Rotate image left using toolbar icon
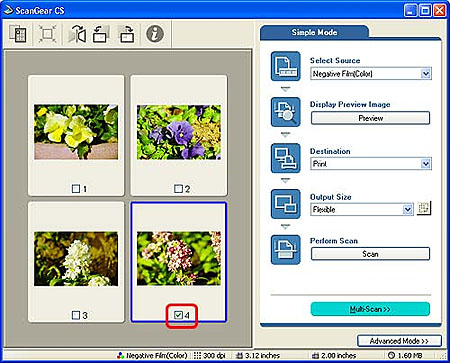This screenshot has height=363, width=450. pyautogui.click(x=101, y=34)
